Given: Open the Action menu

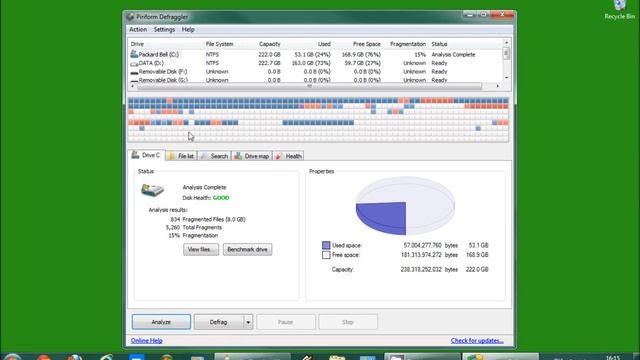Looking at the screenshot, I should [138, 29].
